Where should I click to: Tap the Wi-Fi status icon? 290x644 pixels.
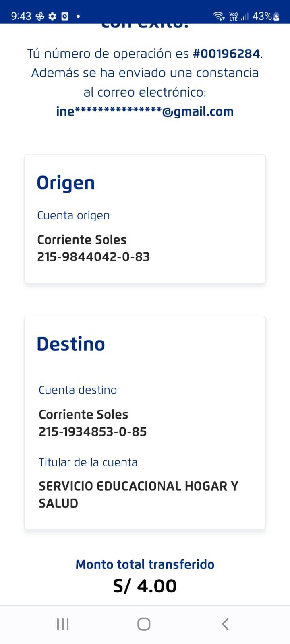pyautogui.click(x=219, y=16)
